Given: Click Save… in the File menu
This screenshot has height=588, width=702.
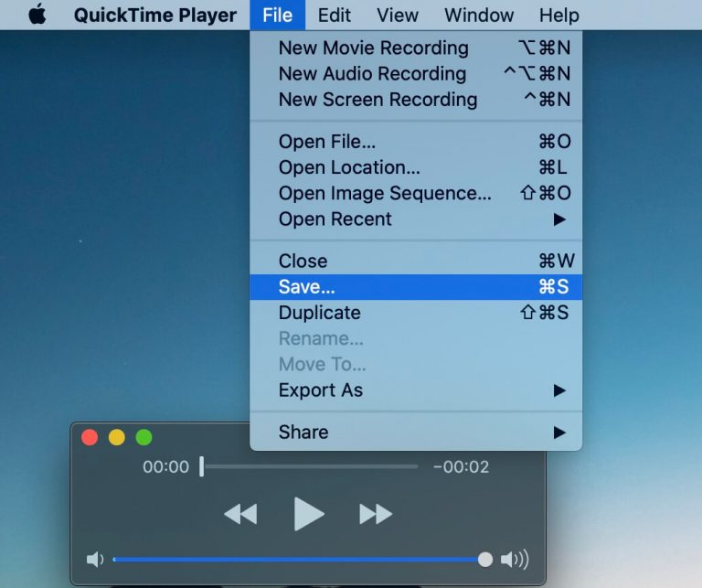Looking at the screenshot, I should pyautogui.click(x=416, y=287).
